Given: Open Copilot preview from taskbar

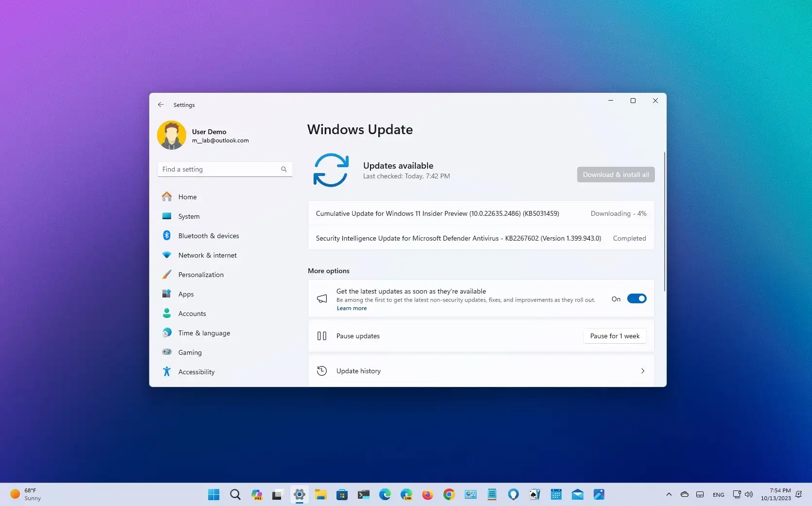Looking at the screenshot, I should click(x=257, y=494).
